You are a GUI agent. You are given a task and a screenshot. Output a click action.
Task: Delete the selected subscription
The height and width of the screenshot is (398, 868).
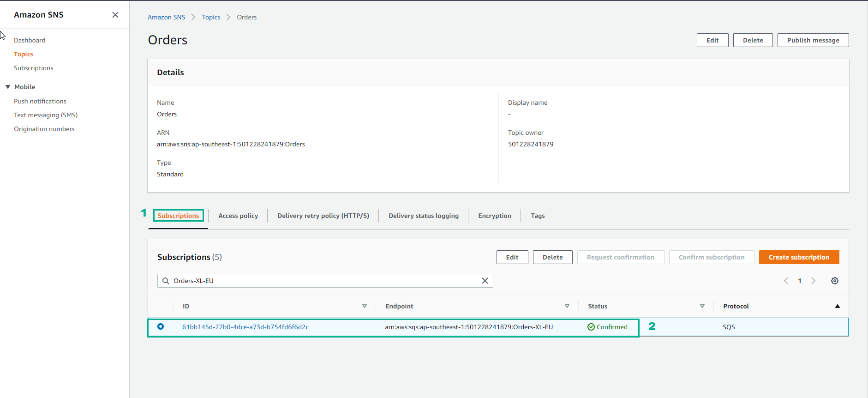(553, 257)
